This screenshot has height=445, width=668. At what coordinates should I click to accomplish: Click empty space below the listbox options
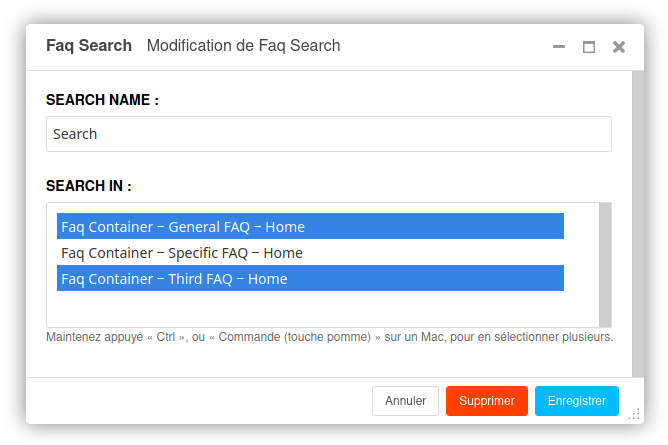click(x=310, y=309)
